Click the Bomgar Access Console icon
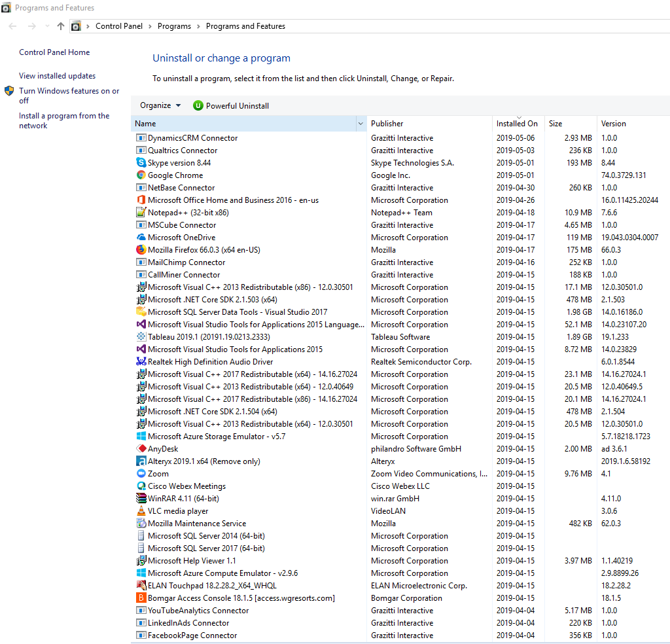Screen dimensions: 670x644 tap(141, 598)
